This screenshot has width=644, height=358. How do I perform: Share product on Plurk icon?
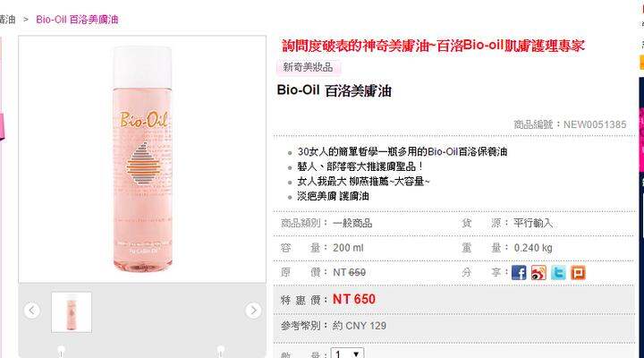tap(578, 272)
